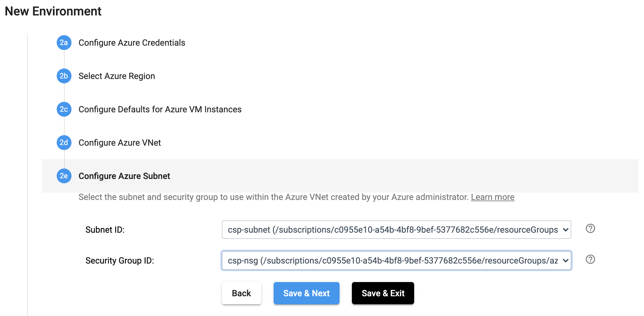Image resolution: width=644 pixels, height=316 pixels.
Task: Jump to Configure Azure VNet step
Action: [x=120, y=143]
